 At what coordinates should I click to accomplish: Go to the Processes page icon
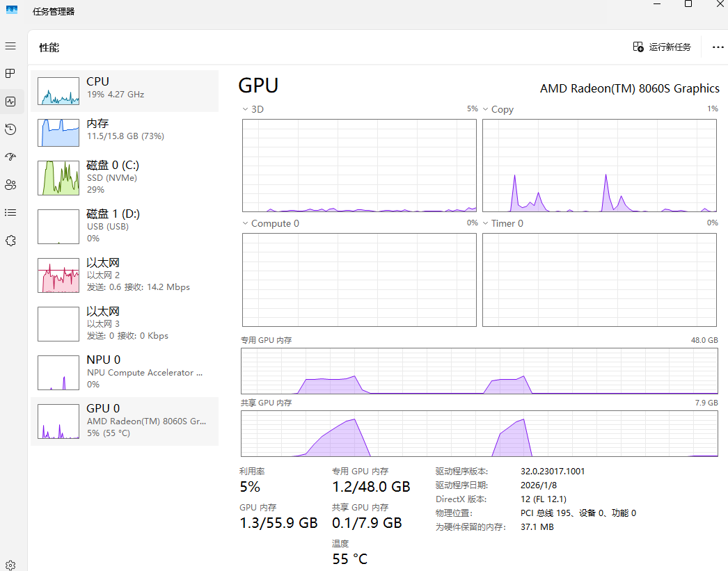point(10,73)
